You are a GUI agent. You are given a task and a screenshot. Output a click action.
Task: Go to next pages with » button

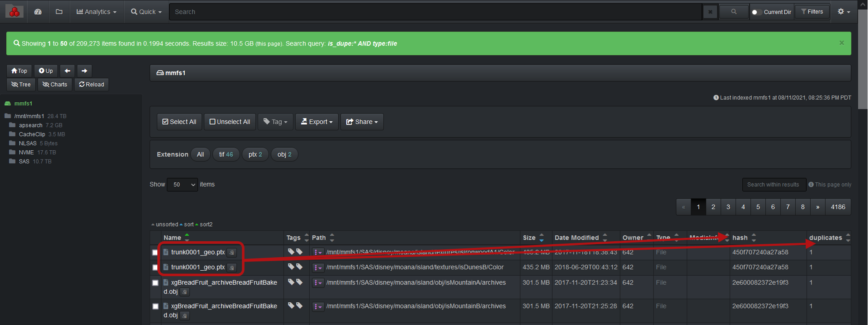click(818, 207)
